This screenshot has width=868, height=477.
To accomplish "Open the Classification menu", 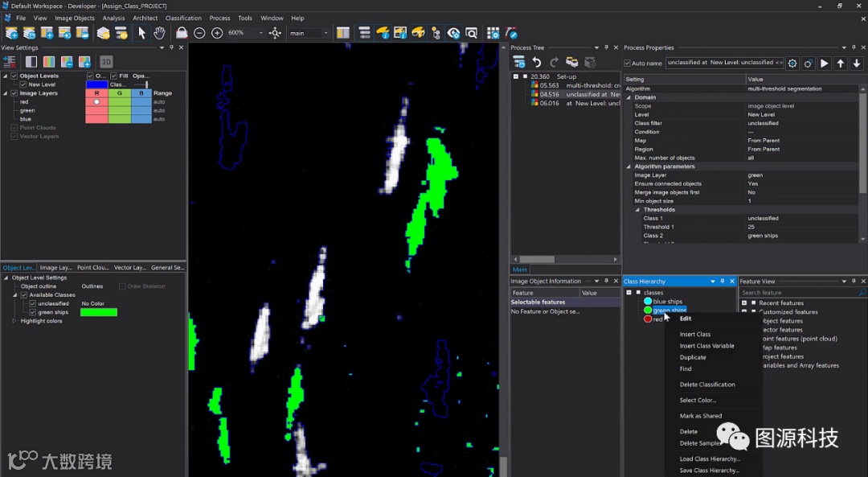I will 183,18.
